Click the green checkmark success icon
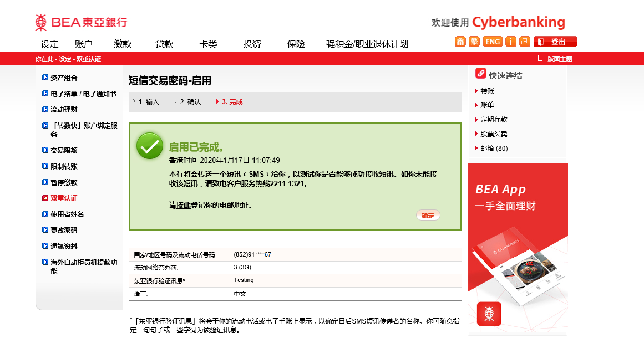The height and width of the screenshot is (343, 644). point(150,146)
